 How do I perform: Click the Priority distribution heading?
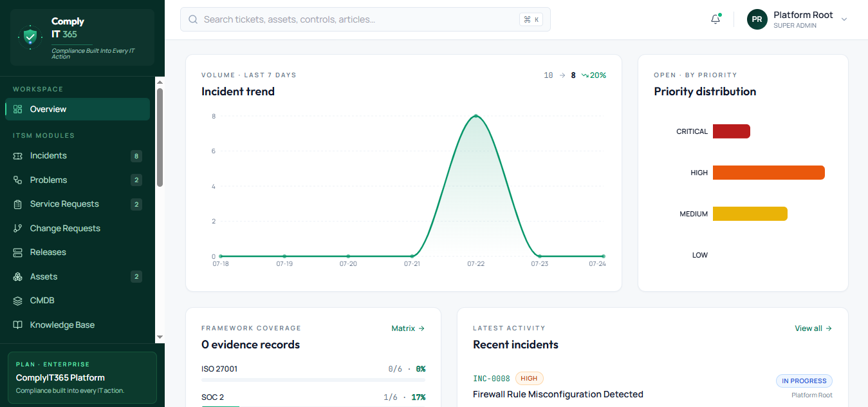click(x=705, y=91)
